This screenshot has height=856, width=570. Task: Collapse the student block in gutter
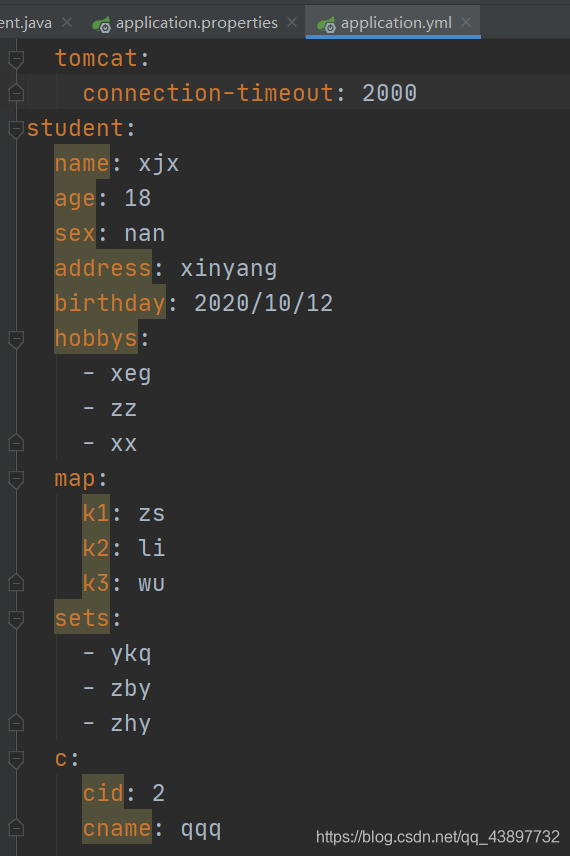(x=16, y=129)
